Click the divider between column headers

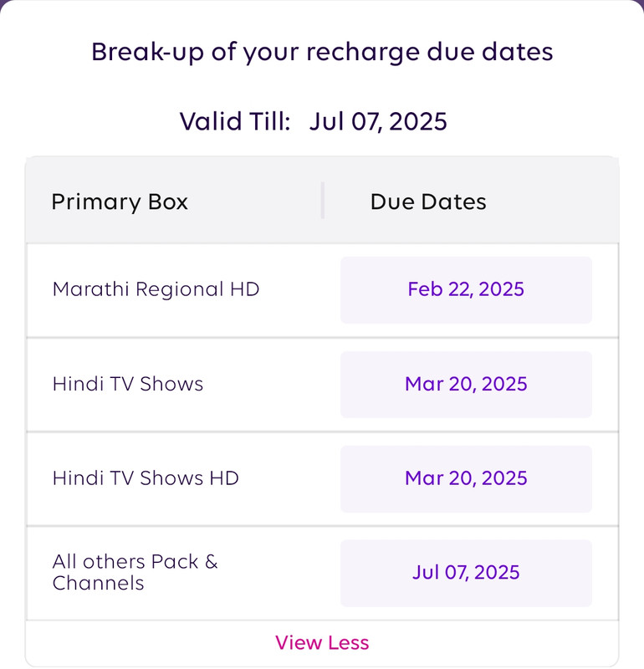323,201
